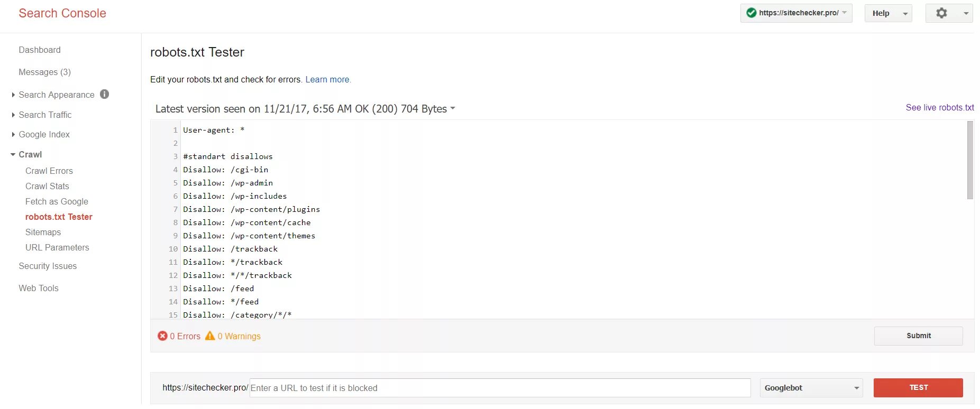
Task: Open the dropdown arrow beside the gear
Action: tap(966, 13)
